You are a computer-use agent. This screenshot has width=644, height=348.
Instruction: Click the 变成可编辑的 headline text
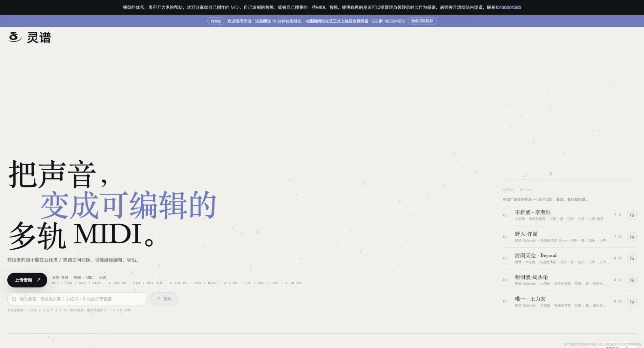[x=128, y=206]
